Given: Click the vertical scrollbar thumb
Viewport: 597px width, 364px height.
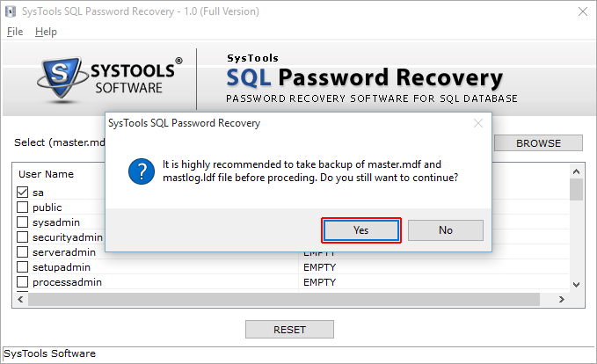Looking at the screenshot, I should pos(577,189).
